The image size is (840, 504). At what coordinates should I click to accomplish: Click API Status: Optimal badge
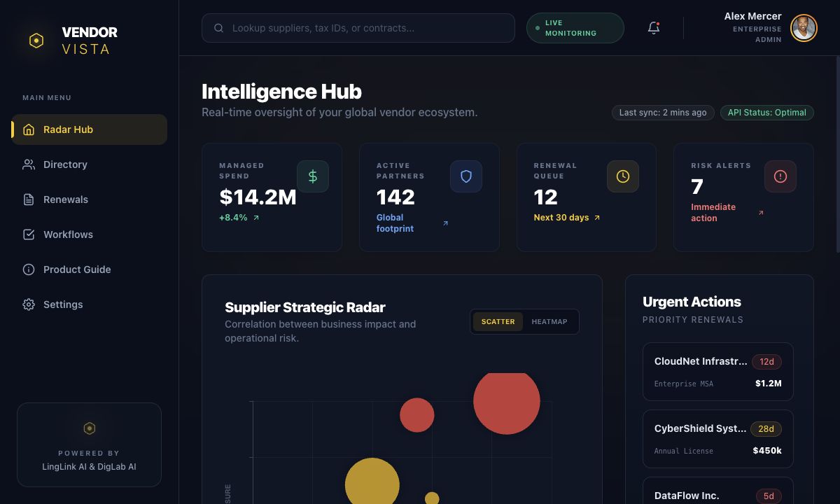pyautogui.click(x=767, y=113)
